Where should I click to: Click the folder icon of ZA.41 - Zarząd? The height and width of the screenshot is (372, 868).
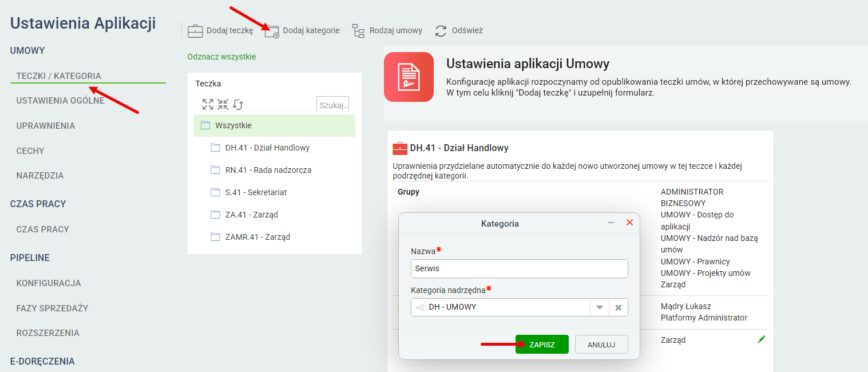pos(215,215)
